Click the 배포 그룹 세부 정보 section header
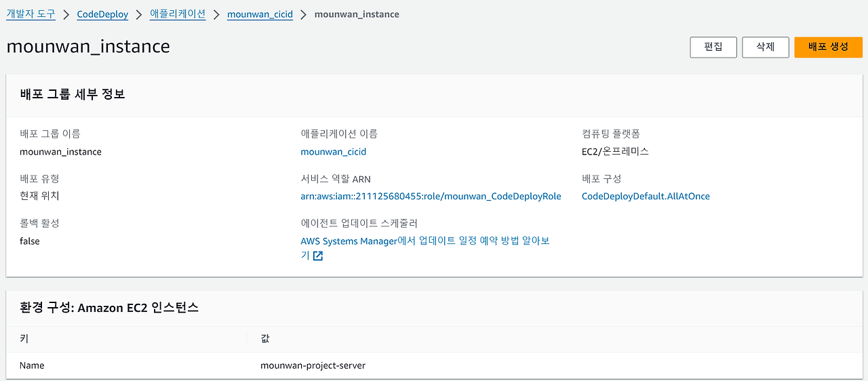This screenshot has height=381, width=868. point(73,94)
